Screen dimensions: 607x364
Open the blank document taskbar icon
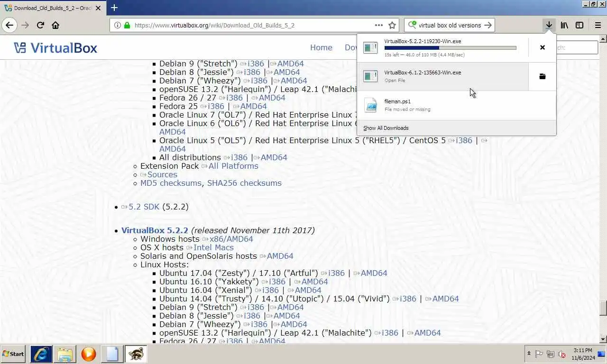pos(112,354)
